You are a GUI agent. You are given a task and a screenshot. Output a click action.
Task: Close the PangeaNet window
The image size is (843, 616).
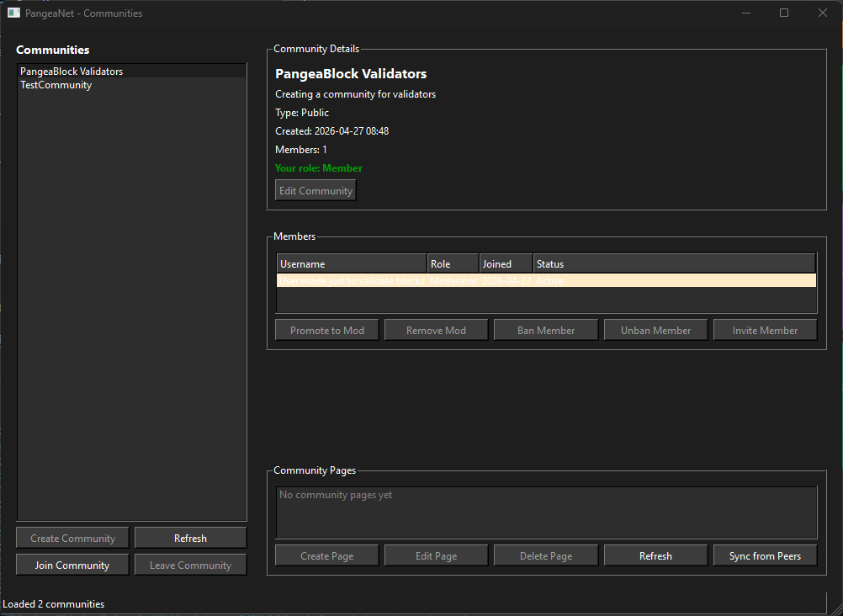pyautogui.click(x=823, y=13)
